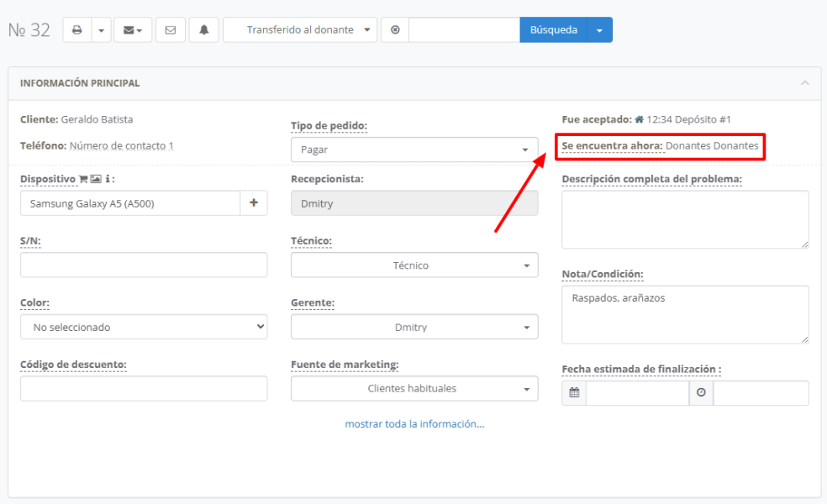
Task: Open mostrar toda la información link
Action: pos(413,423)
